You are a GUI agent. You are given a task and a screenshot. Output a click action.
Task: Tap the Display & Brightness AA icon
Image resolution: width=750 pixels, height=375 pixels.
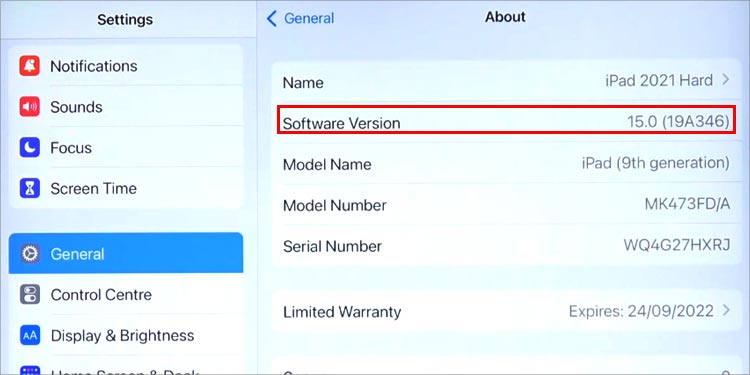point(30,335)
